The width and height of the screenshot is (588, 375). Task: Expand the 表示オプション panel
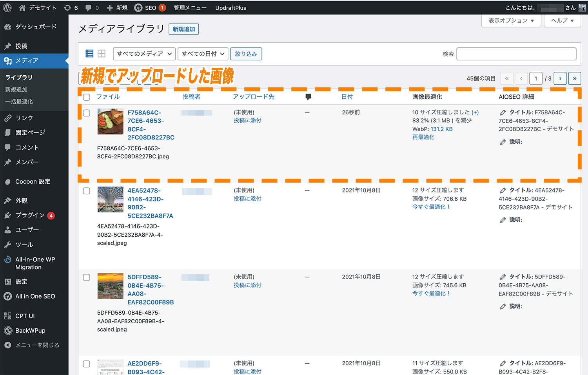pyautogui.click(x=511, y=21)
